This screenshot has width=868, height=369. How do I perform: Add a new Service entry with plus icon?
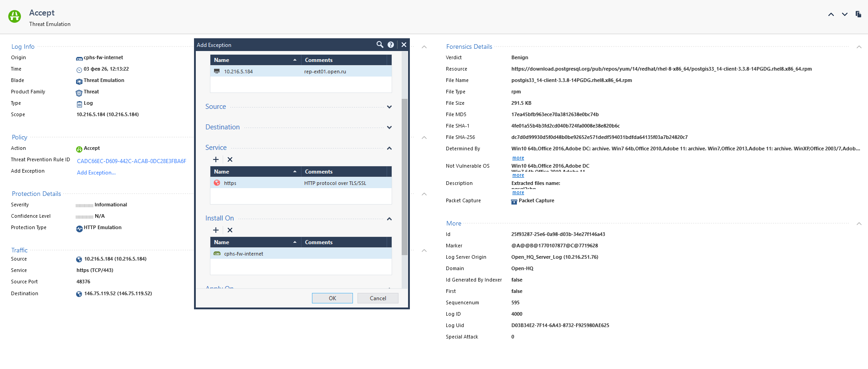pos(216,159)
